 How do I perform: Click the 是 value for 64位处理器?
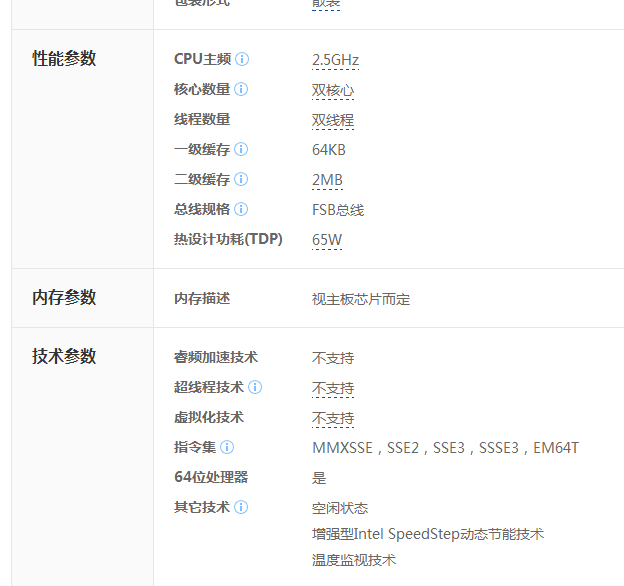point(319,478)
